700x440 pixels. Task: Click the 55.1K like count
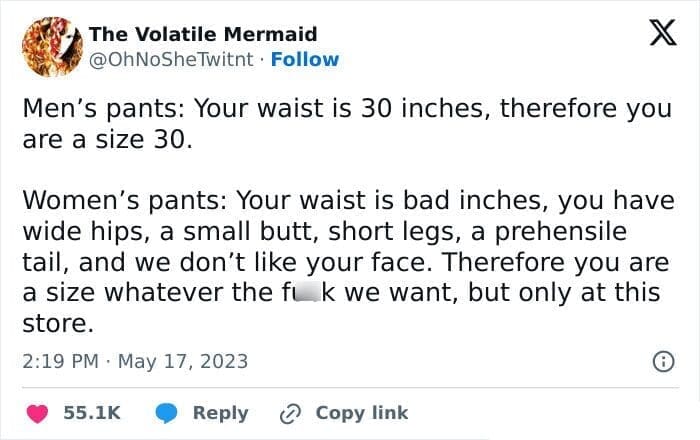pos(92,412)
